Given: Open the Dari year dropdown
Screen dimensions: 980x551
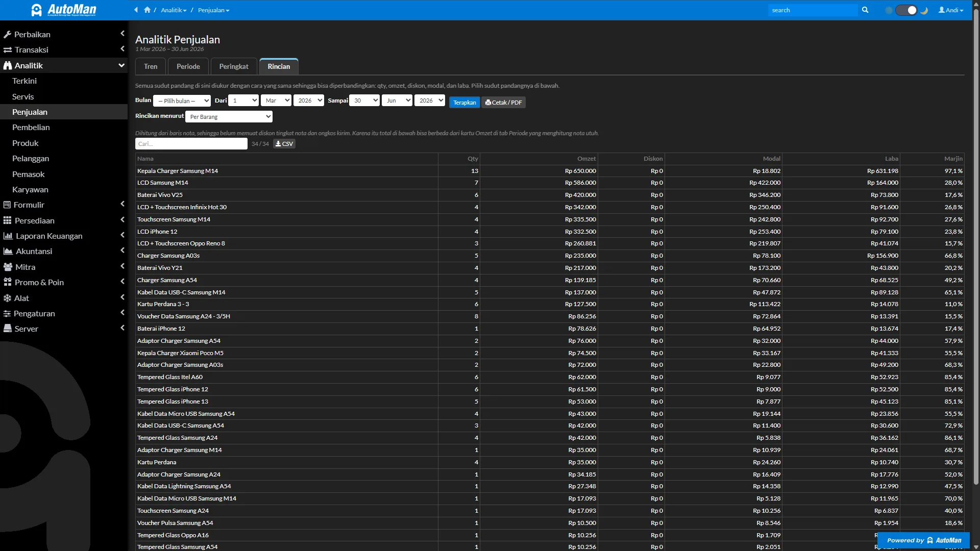Looking at the screenshot, I should [x=309, y=101].
